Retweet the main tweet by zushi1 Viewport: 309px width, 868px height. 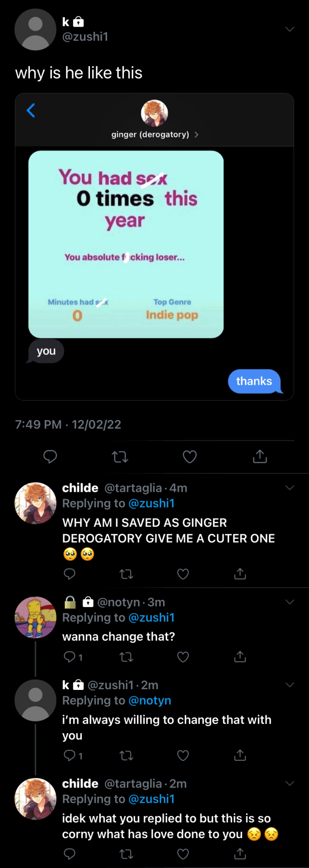(x=120, y=457)
